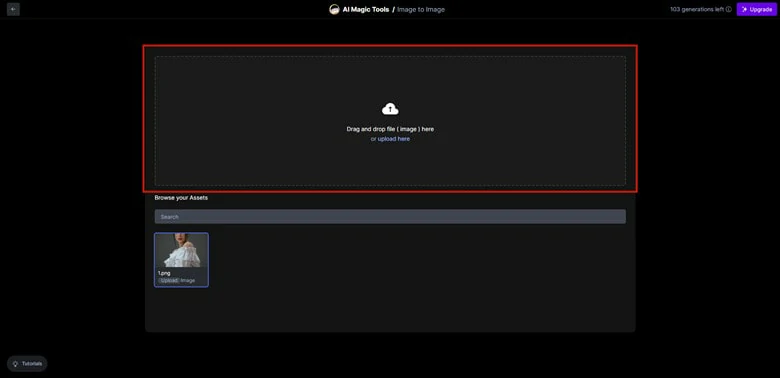Go to AI Magic Tools breadcrumb

coord(366,9)
